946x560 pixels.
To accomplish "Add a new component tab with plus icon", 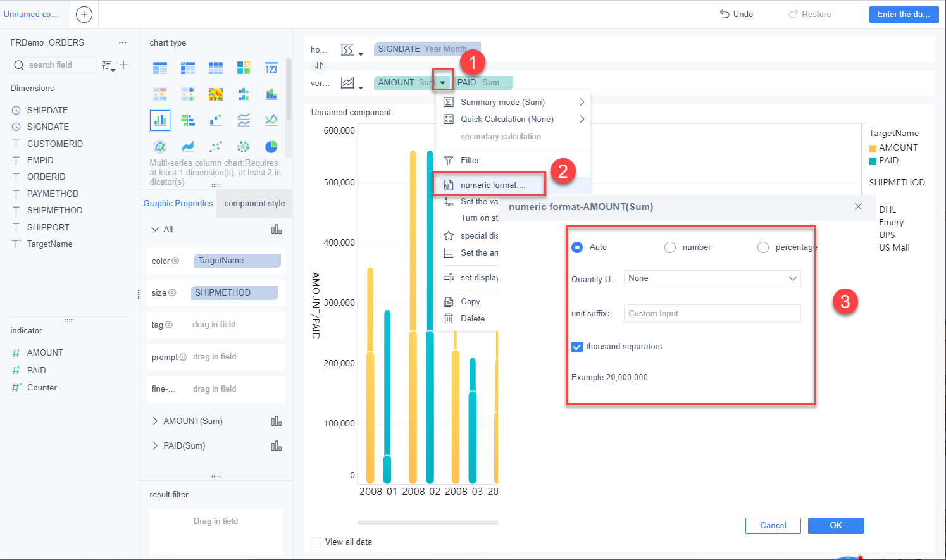I will tap(84, 15).
